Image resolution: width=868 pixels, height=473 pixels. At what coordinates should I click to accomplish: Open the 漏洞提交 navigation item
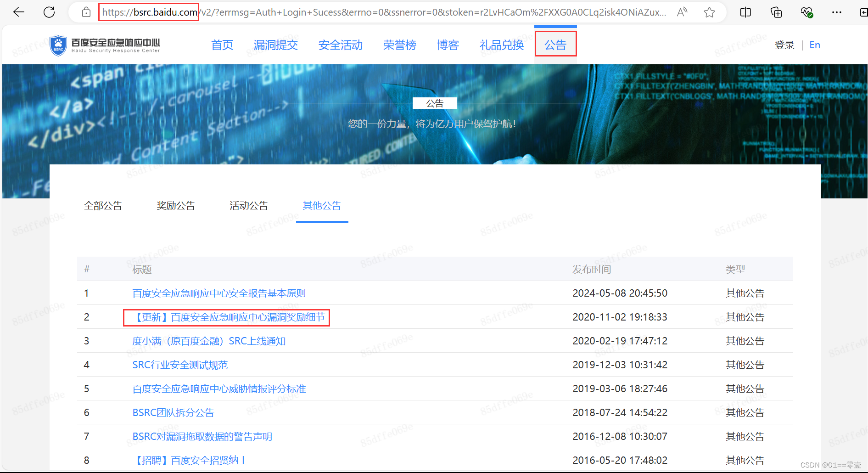pyautogui.click(x=276, y=45)
